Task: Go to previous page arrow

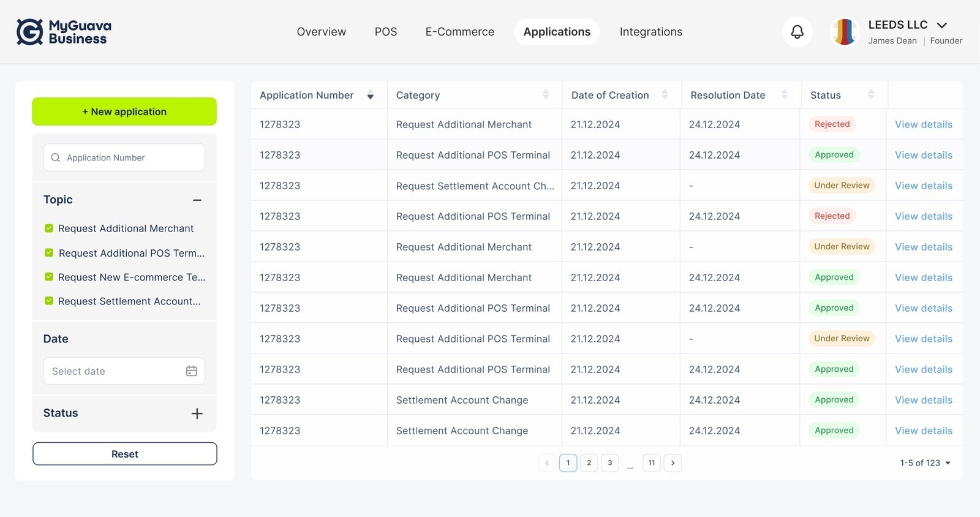Action: [x=547, y=463]
